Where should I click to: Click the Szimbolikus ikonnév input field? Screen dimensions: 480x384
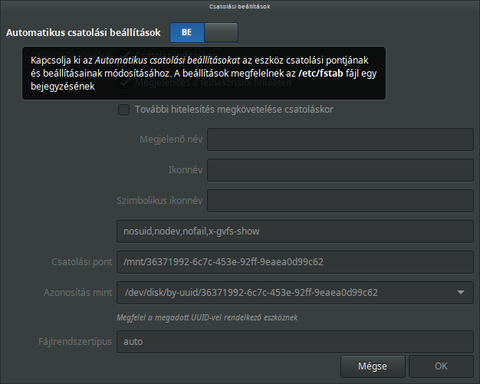tap(340, 201)
